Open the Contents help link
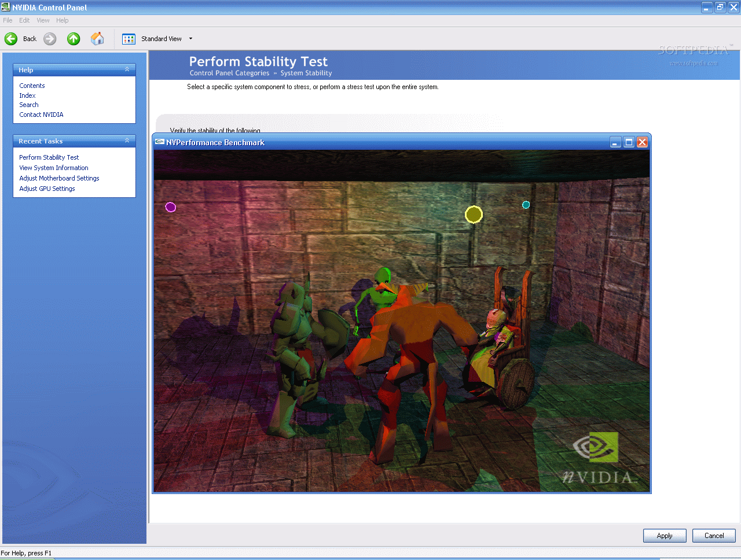This screenshot has width=741, height=560. tap(32, 86)
